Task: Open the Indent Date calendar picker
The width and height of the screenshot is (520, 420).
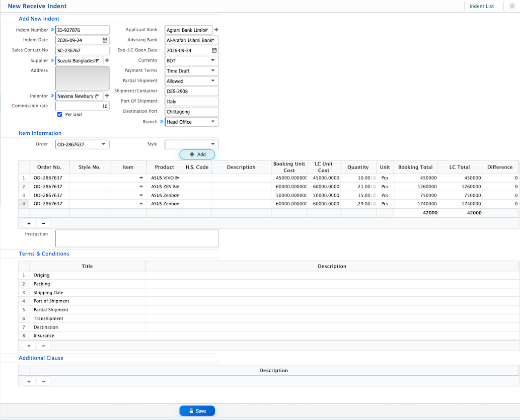Action: click(105, 40)
